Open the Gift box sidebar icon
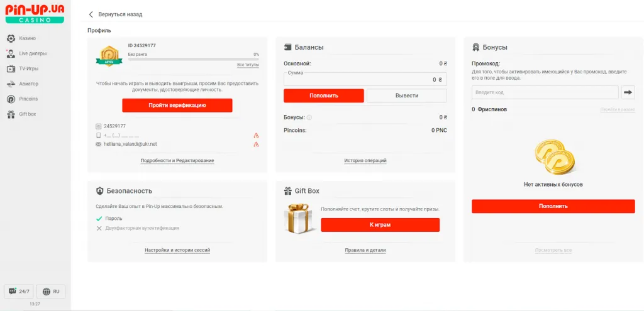The width and height of the screenshot is (644, 311). click(x=11, y=114)
